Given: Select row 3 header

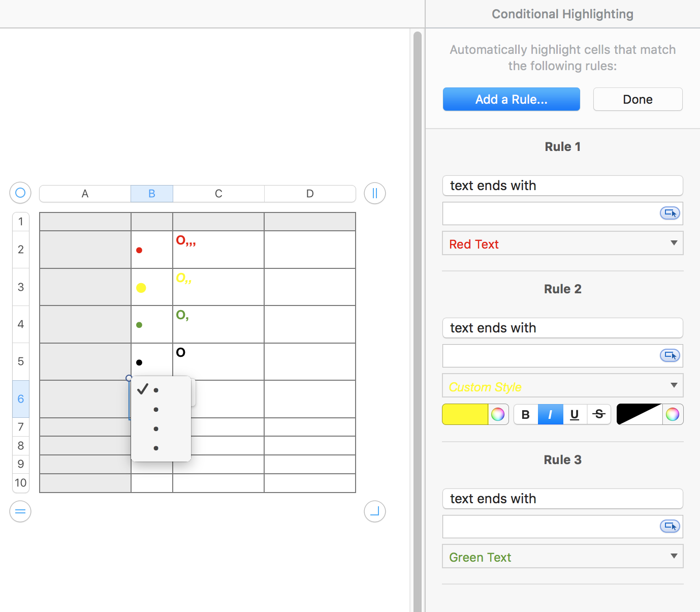Looking at the screenshot, I should pyautogui.click(x=21, y=287).
